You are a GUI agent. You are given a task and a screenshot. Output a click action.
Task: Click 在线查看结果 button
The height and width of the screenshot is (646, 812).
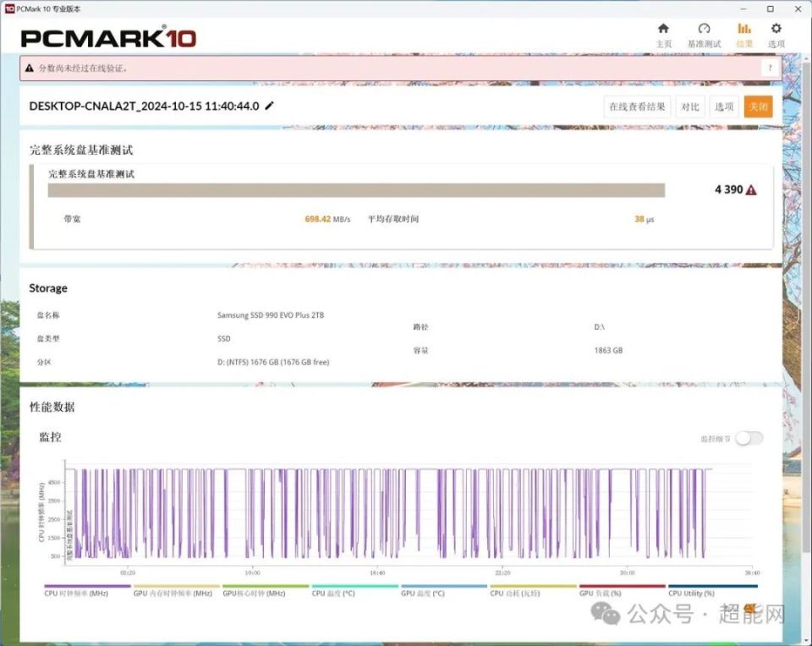tap(637, 107)
